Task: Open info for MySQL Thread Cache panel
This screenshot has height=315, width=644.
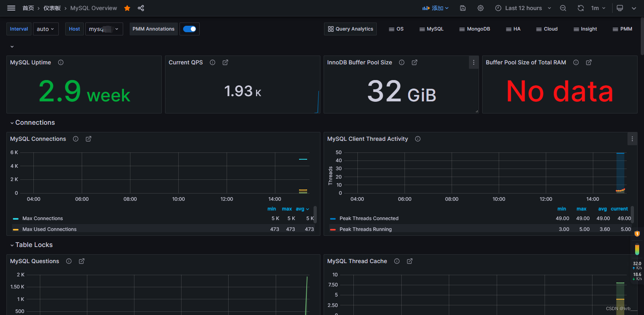Action: pos(397,261)
